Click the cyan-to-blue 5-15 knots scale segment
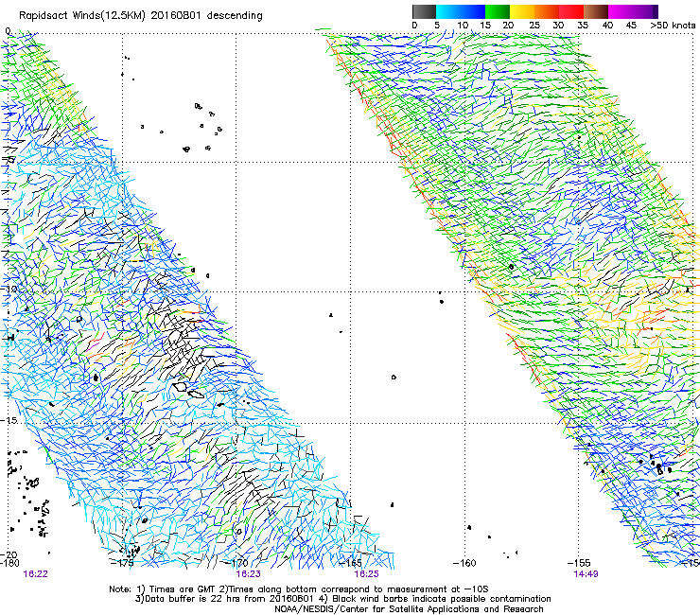The width and height of the screenshot is (700, 615). (461, 11)
